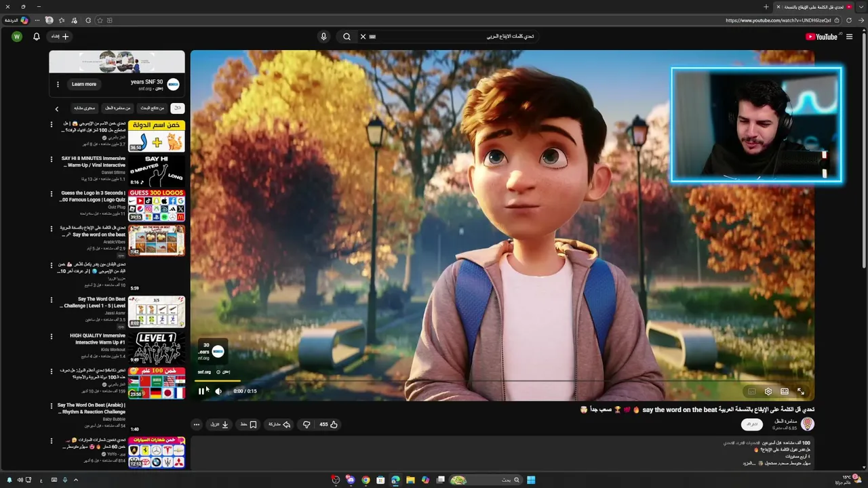Submit search with the magnifier button

tap(347, 37)
